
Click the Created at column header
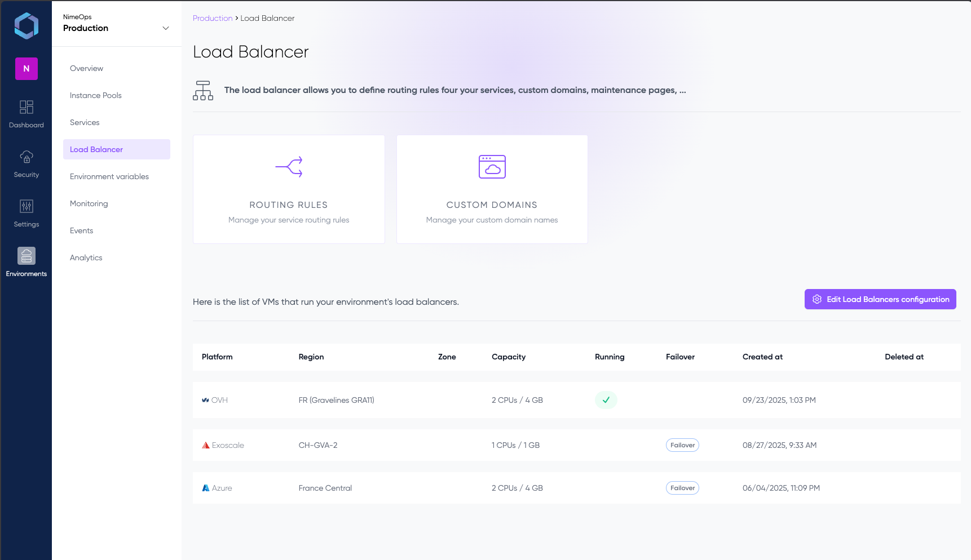[x=762, y=357]
